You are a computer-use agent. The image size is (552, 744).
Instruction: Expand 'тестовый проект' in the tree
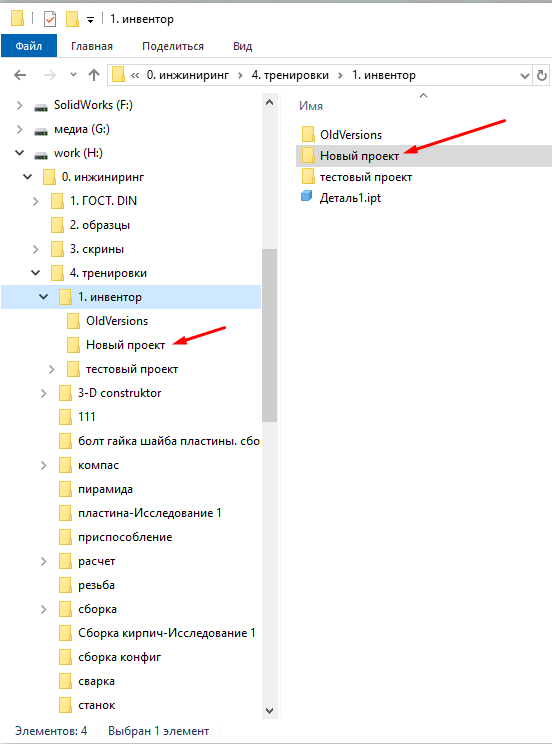click(52, 369)
